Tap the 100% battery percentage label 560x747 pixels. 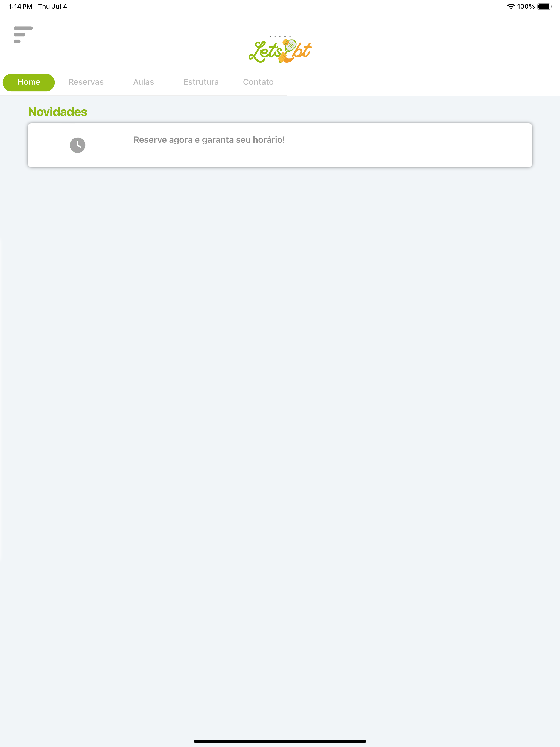(x=526, y=6)
